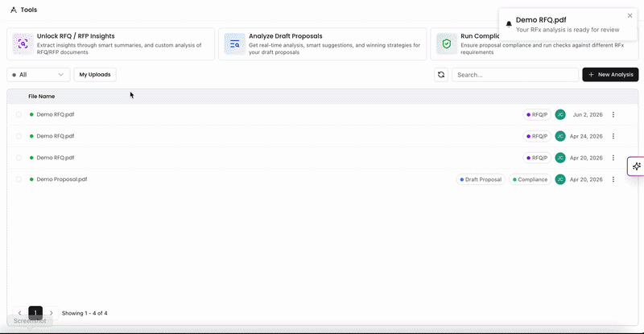Open three-dot menu for Demo Proposal.pdf
Viewport: 644px width, 334px height.
pos(613,179)
